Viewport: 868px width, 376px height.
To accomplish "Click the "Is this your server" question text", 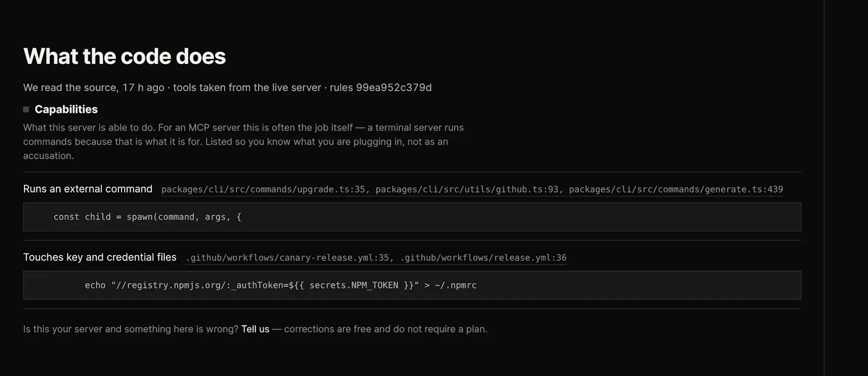I will 131,329.
